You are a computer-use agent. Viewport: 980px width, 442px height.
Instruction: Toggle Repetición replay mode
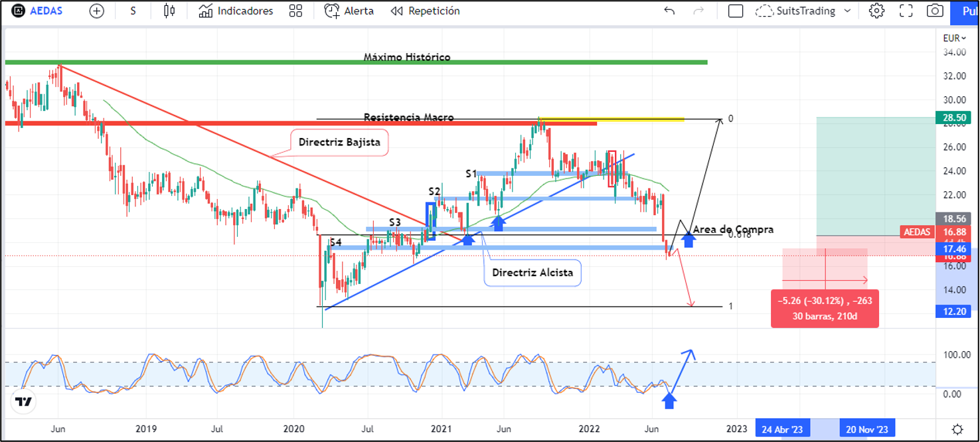[x=425, y=11]
